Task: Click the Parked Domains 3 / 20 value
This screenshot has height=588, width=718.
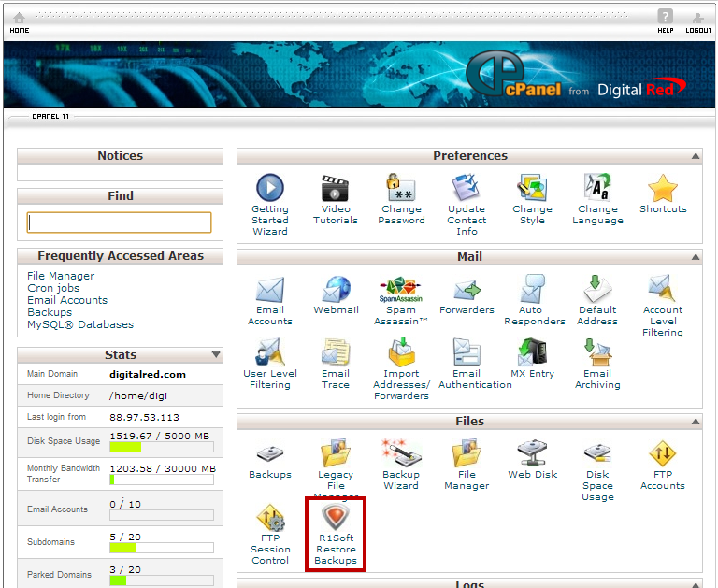Action: pos(125,569)
